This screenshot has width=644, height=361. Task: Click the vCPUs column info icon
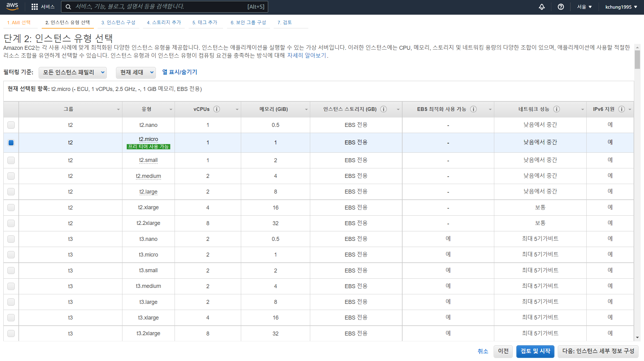(217, 109)
